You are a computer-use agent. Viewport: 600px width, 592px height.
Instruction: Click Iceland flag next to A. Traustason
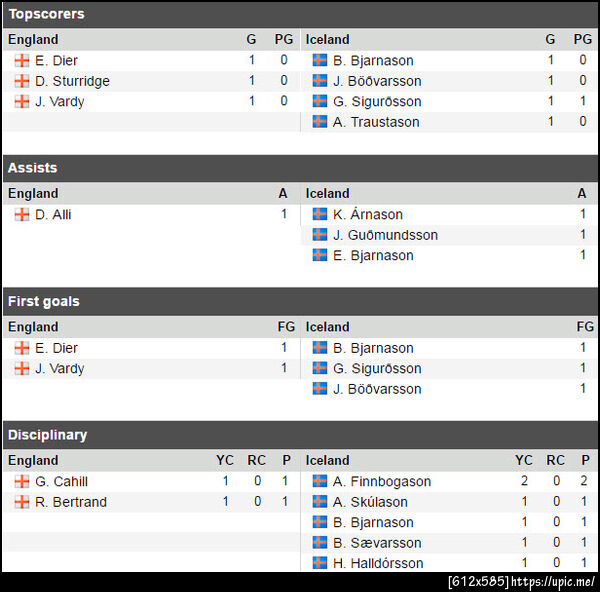click(320, 122)
